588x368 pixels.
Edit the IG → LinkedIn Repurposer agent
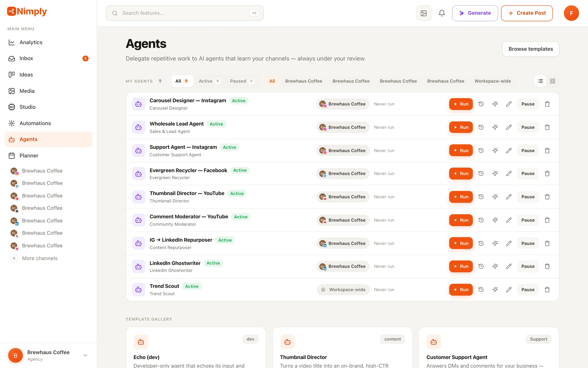pos(509,243)
